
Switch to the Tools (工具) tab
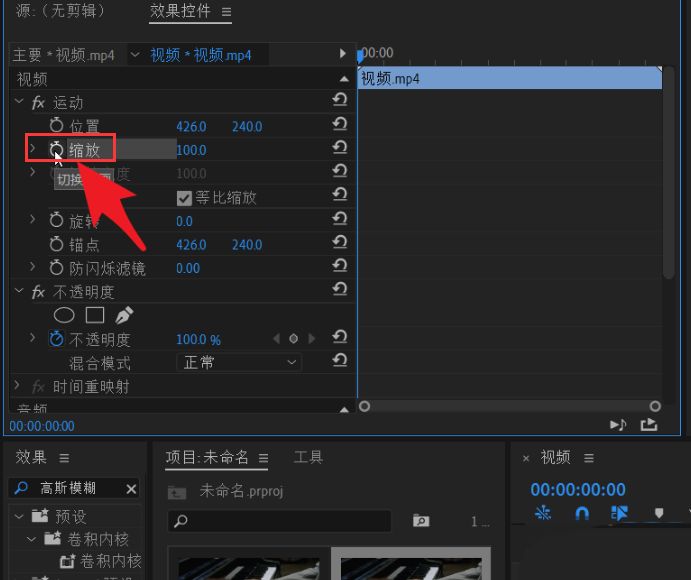(308, 457)
